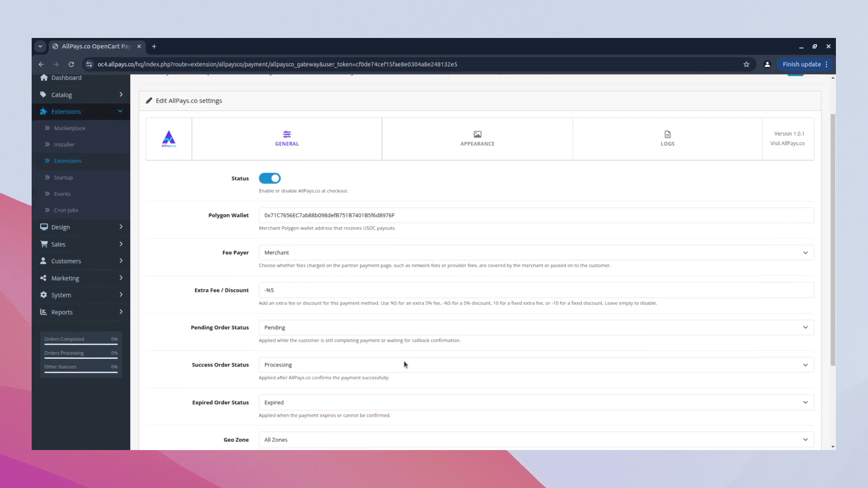This screenshot has height=488, width=868.
Task: Click the Other Statuses progress bar
Action: point(81,372)
